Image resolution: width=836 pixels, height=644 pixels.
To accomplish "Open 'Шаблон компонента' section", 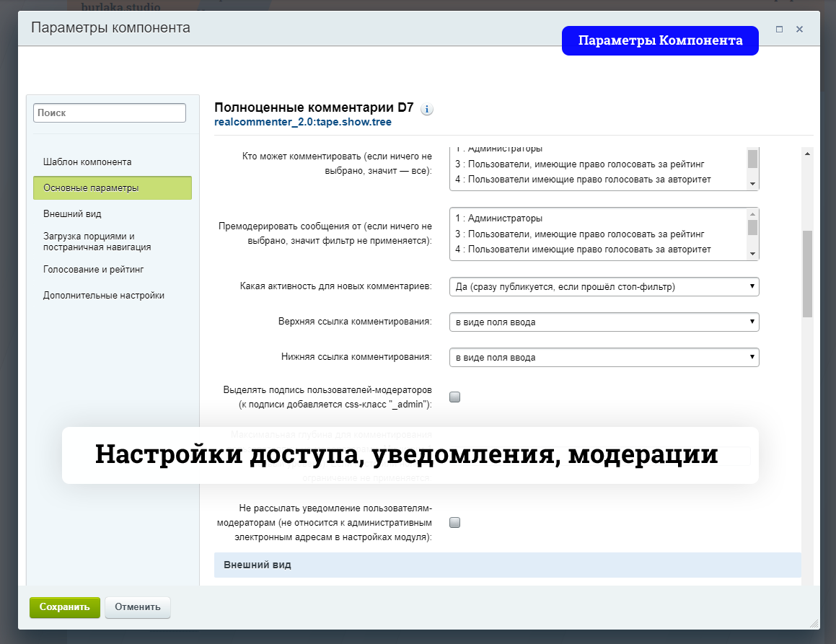I will coord(87,162).
